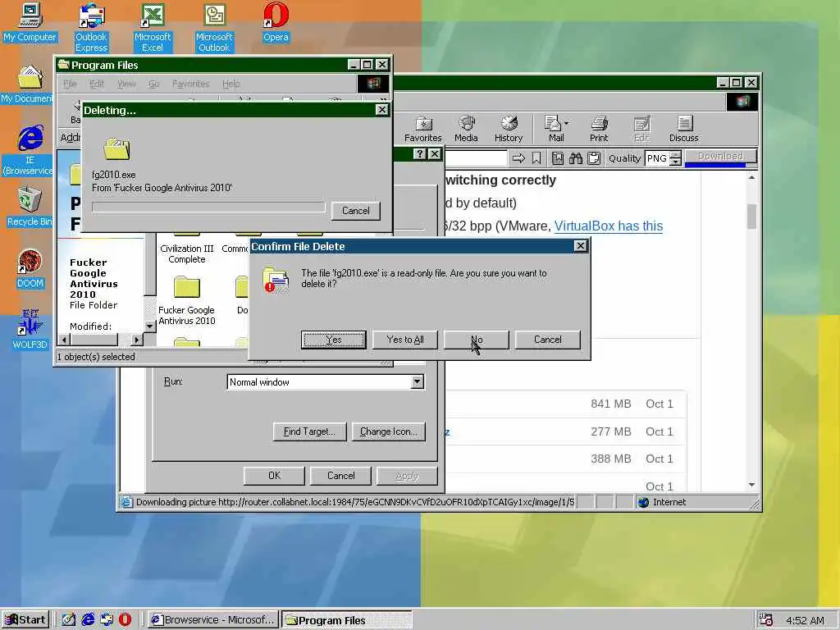This screenshot has height=630, width=840.
Task: Switch to Program Files taskbar button
Action: pos(347,620)
